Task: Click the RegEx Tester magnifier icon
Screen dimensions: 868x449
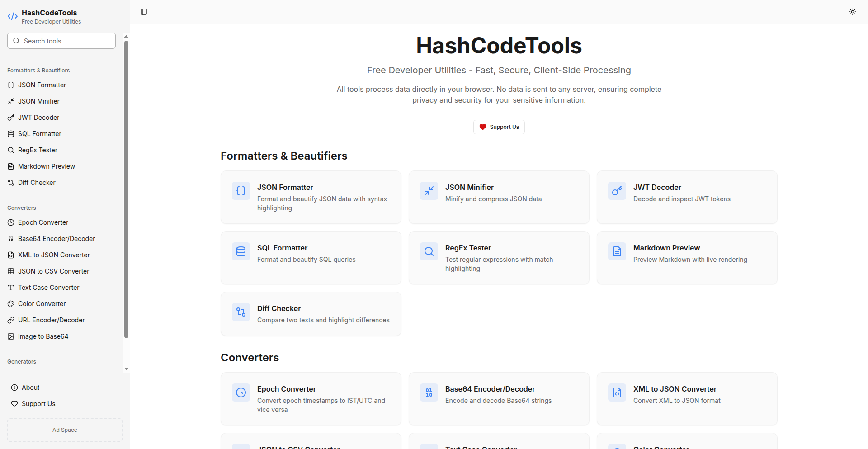Action: [x=429, y=251]
